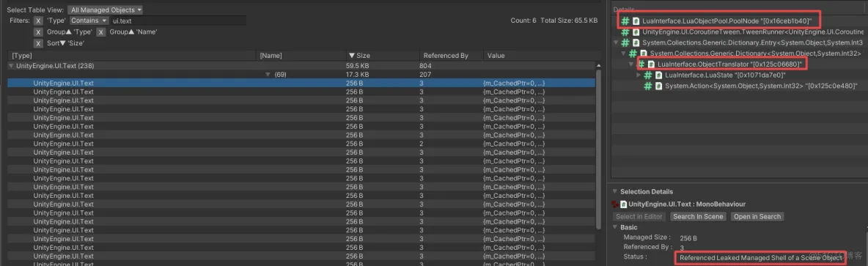868x266 pixels.
Task: Click the hash icon beside LuaInterface.ObjectTranslator
Action: pos(641,64)
